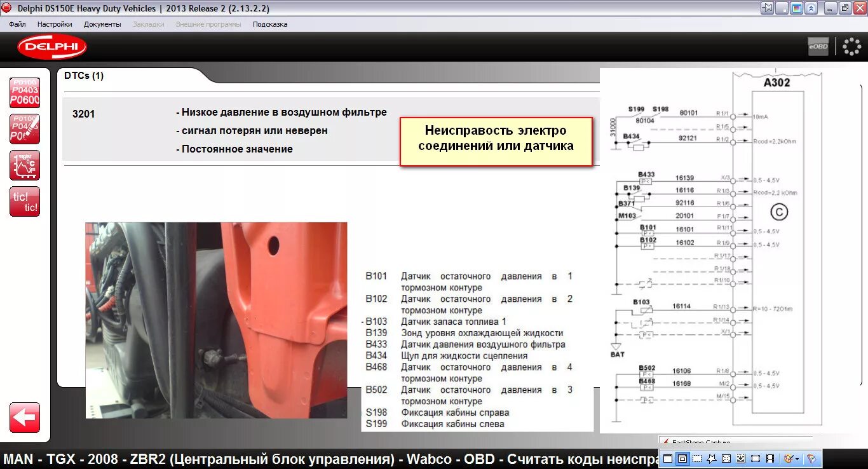Viewport: 868px width, 469px height.
Task: Click the A302 label in wiring diagram
Action: click(776, 83)
